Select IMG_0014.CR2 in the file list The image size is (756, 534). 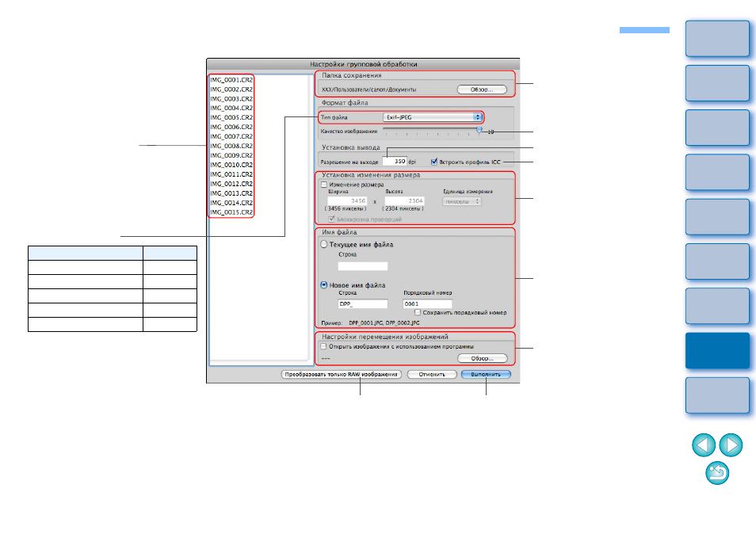231,202
